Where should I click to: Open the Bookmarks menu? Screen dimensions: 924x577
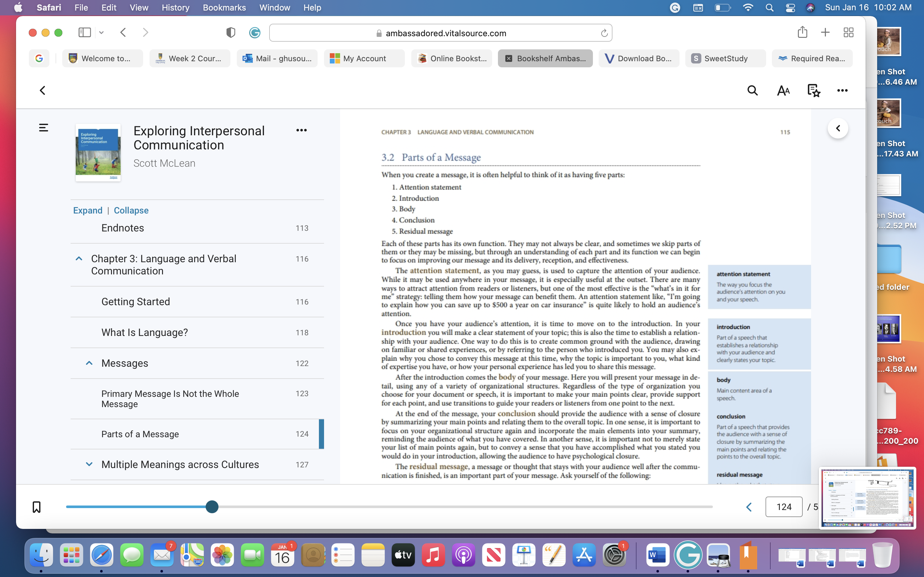[x=224, y=8]
